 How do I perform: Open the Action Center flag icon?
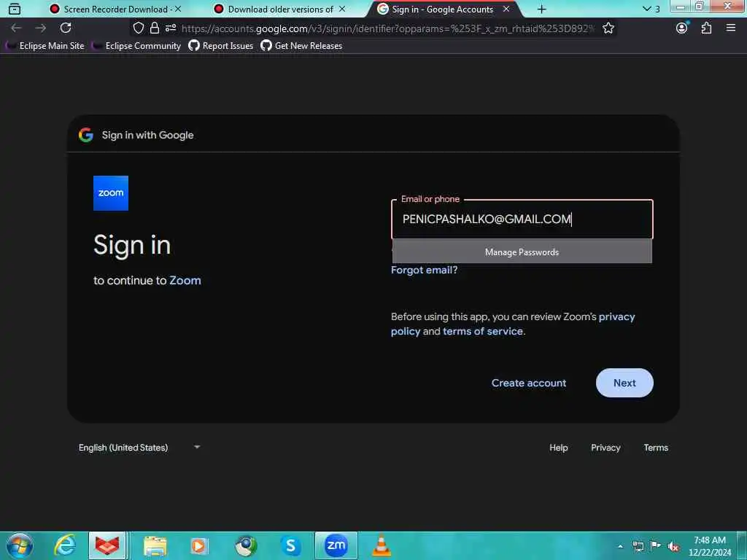click(656, 545)
